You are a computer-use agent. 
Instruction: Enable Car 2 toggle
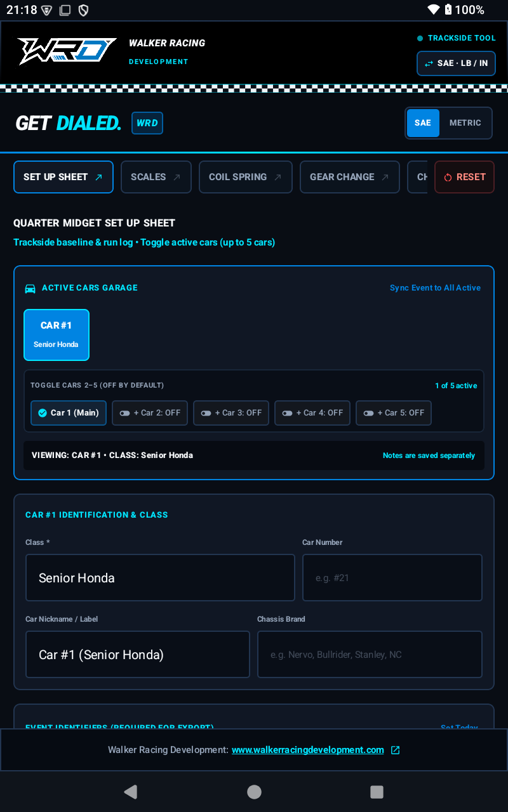coord(150,413)
